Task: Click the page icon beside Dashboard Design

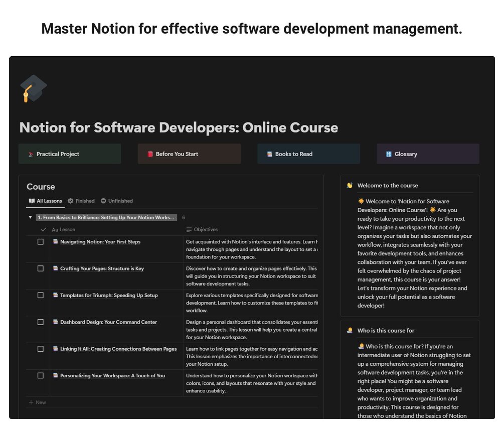Action: coord(56,322)
